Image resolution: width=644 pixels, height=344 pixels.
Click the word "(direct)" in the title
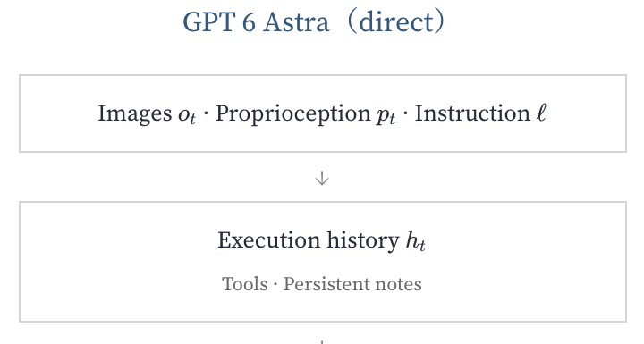click(395, 21)
